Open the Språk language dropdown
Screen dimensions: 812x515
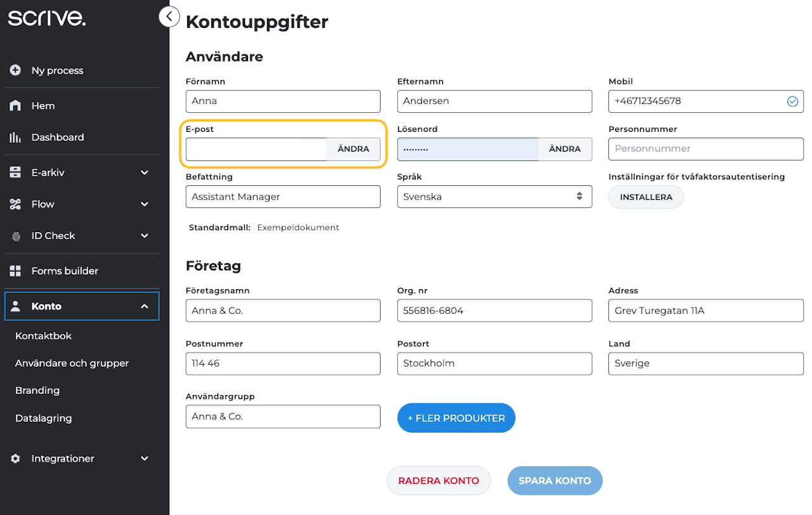point(494,197)
